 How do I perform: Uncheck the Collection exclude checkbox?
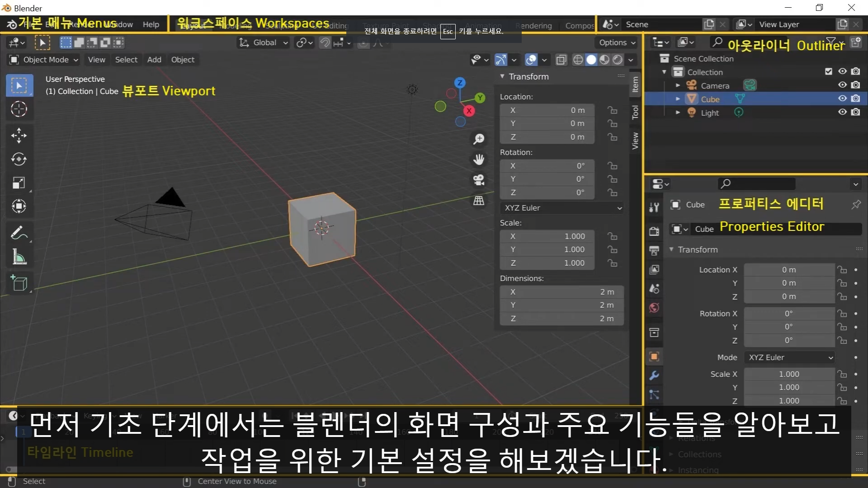(828, 71)
